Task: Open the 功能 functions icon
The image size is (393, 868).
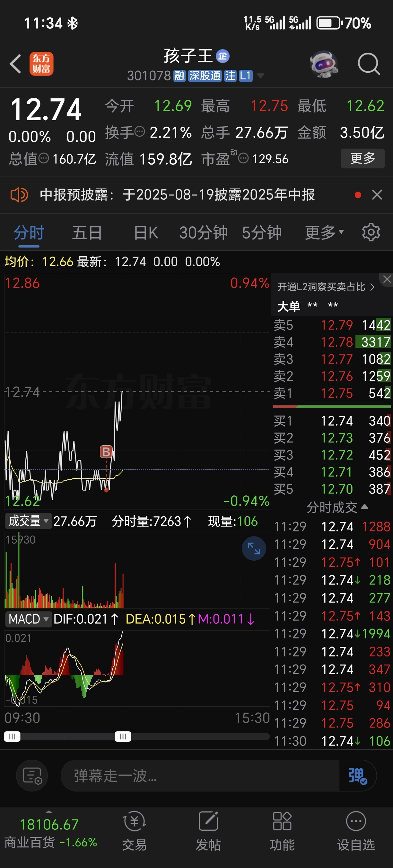Action: point(282,831)
